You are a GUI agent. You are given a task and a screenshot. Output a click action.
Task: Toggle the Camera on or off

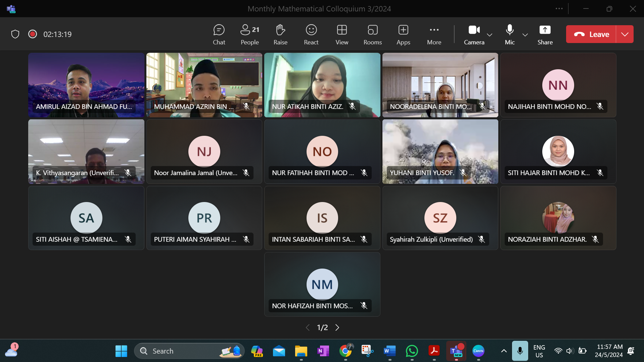pyautogui.click(x=474, y=34)
